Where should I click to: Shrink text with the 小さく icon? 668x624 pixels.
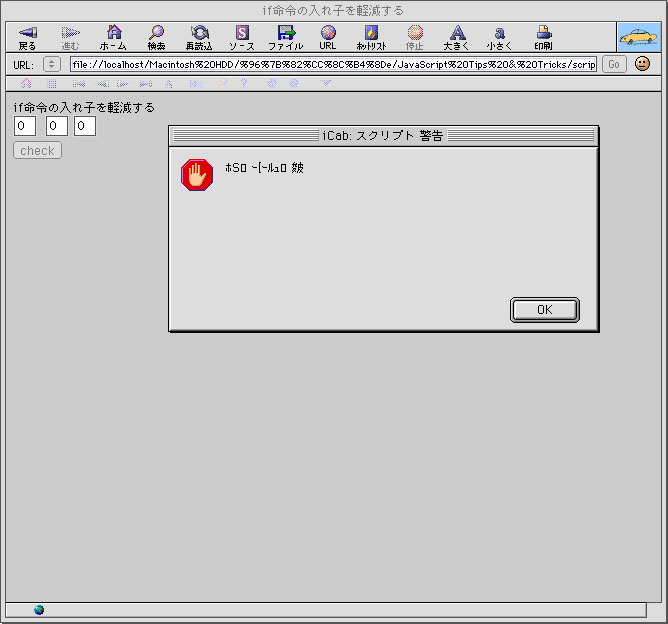tap(500, 33)
